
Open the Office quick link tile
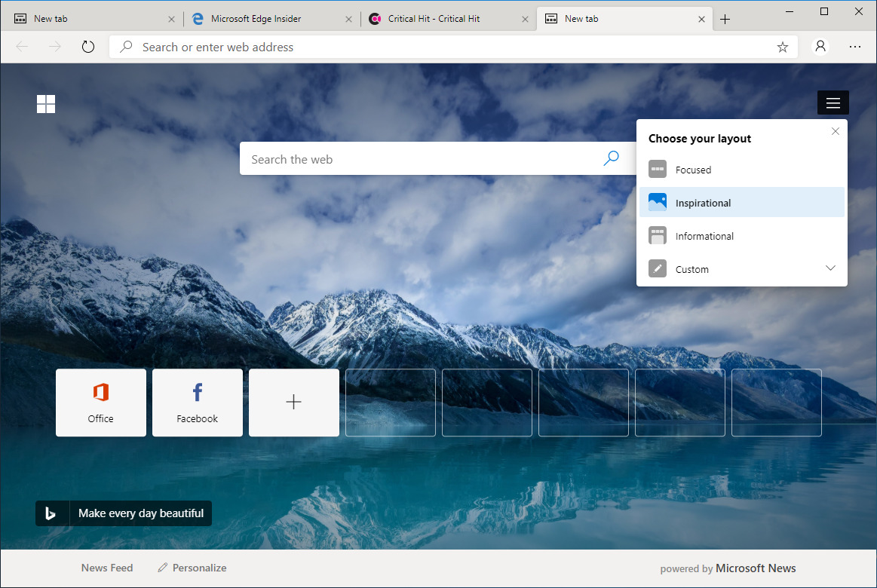click(101, 403)
